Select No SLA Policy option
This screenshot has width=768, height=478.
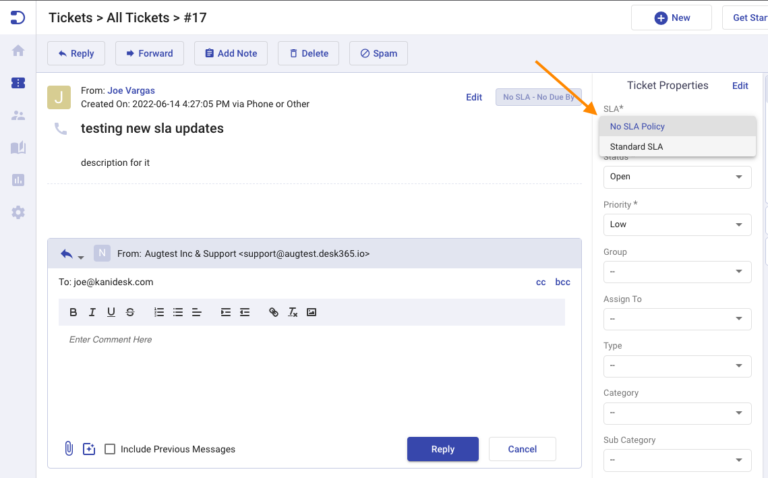pyautogui.click(x=677, y=126)
